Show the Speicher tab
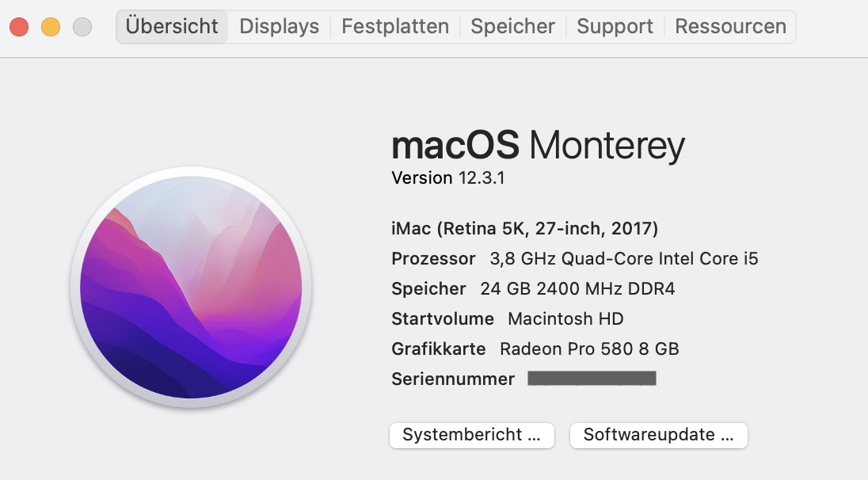The width and height of the screenshot is (868, 480). pos(512,26)
